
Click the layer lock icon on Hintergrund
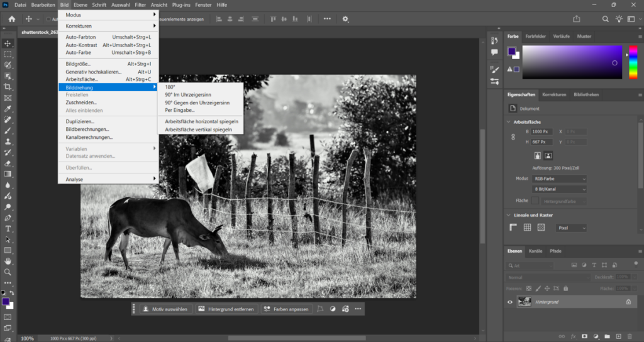point(628,302)
